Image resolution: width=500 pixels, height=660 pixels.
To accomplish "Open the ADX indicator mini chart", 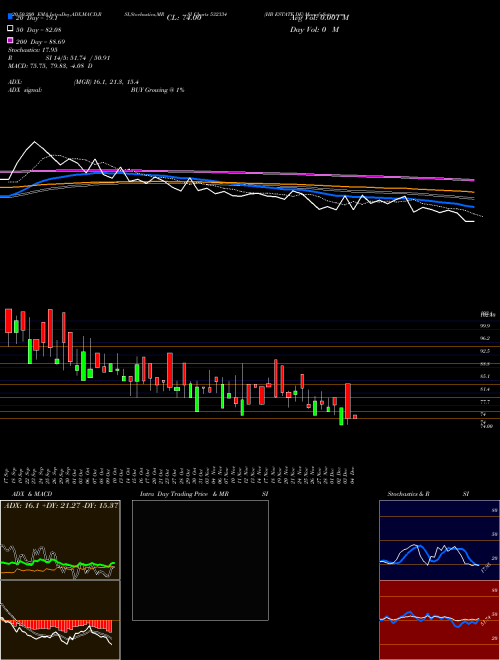I will click(x=60, y=540).
